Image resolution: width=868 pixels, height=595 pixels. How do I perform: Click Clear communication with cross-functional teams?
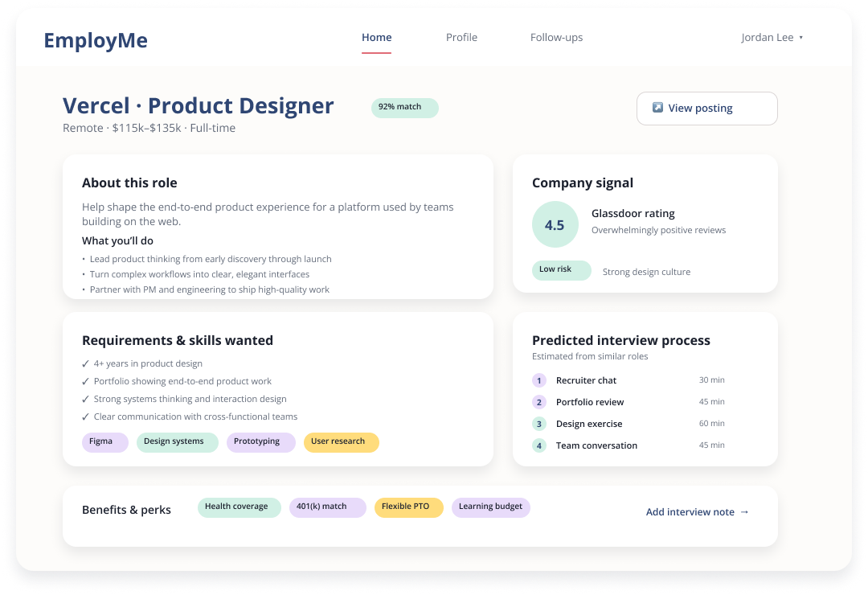195,416
